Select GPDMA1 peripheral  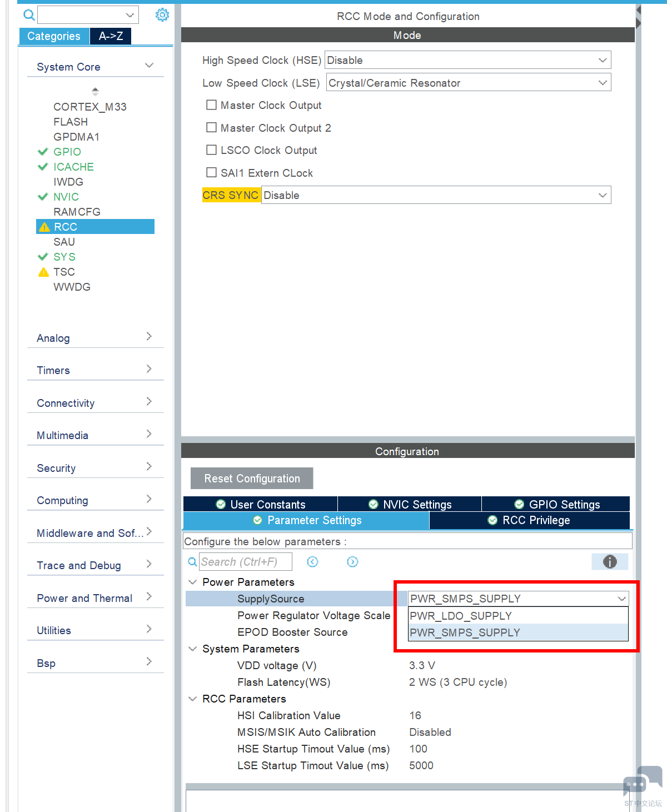point(76,137)
